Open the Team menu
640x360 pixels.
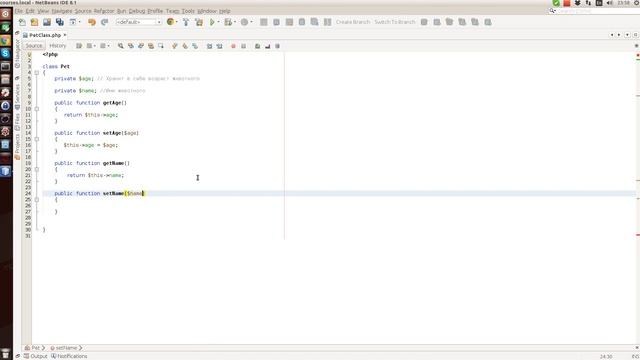[172, 11]
